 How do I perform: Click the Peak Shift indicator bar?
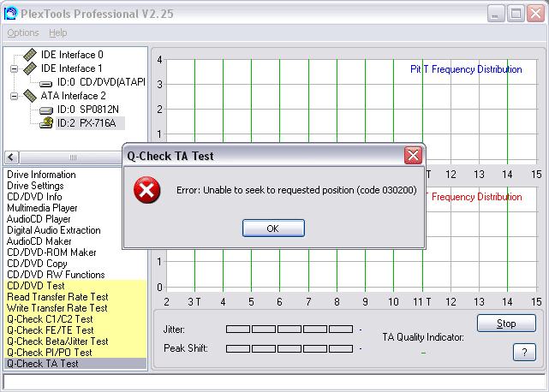tap(289, 348)
